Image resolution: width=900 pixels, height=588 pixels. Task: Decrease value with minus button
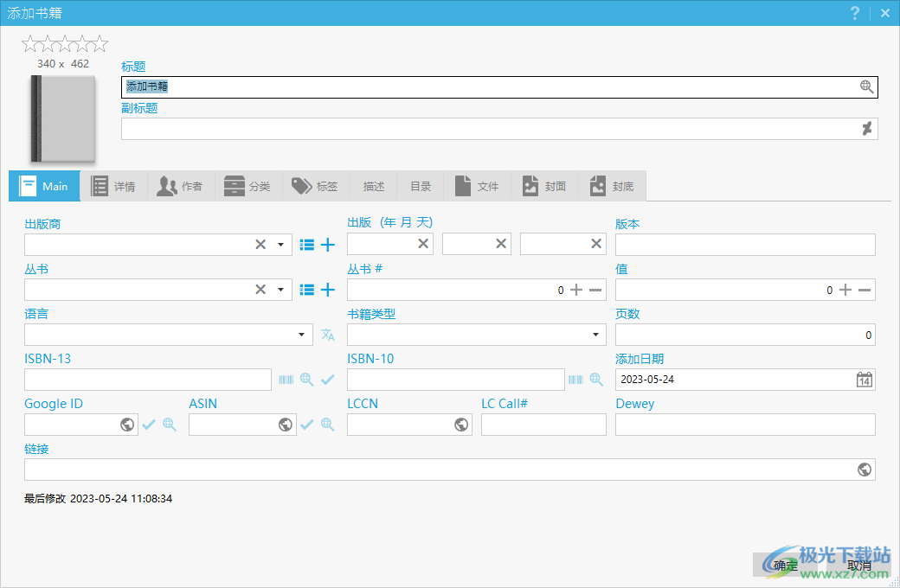(865, 290)
